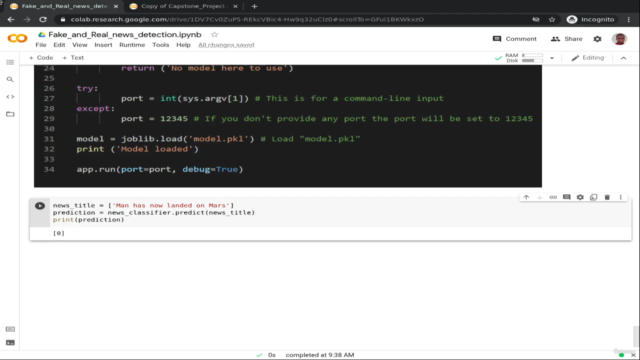Open the Insert menu
This screenshot has width=640, height=360.
click(103, 45)
